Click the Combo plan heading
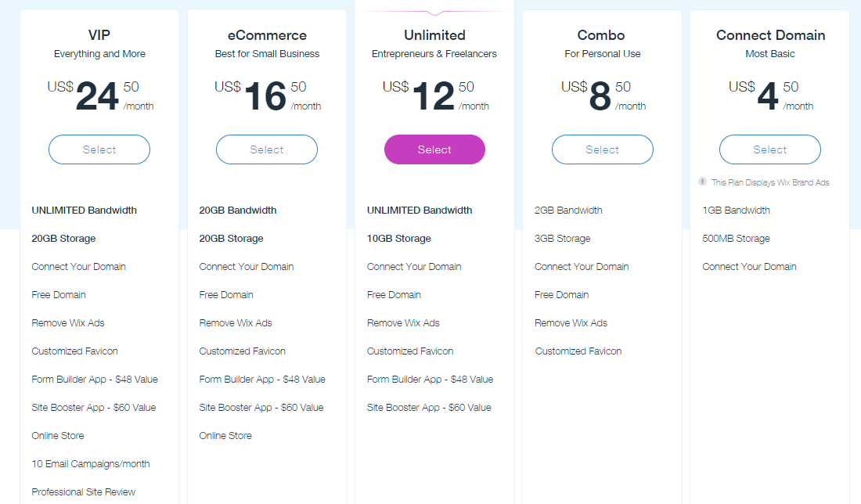Image resolution: width=861 pixels, height=504 pixels. [602, 35]
